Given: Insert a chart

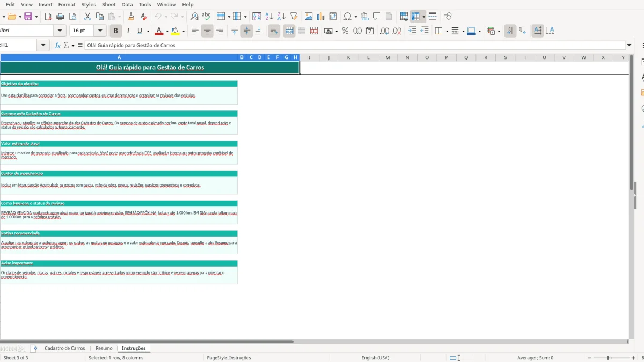Looking at the screenshot, I should [x=321, y=17].
